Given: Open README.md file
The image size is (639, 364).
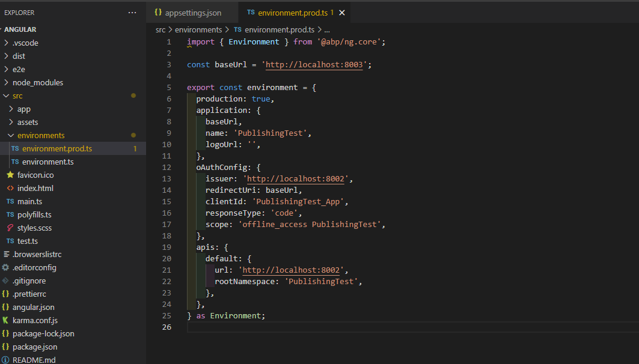Looking at the screenshot, I should pyautogui.click(x=34, y=360).
